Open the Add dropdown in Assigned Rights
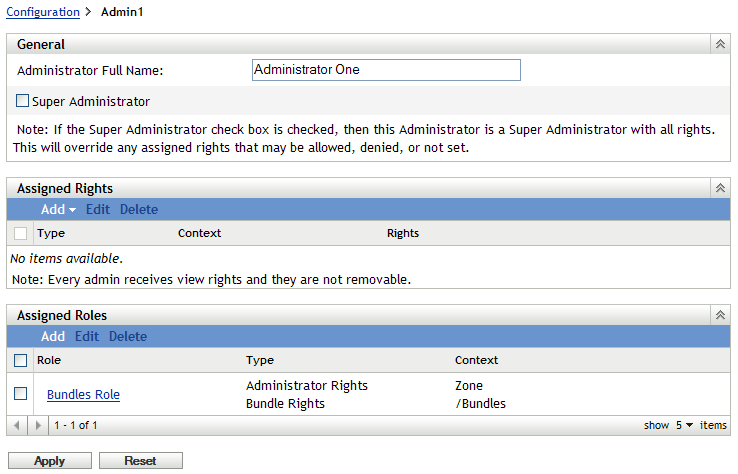This screenshot has height=474, width=738. 59,210
